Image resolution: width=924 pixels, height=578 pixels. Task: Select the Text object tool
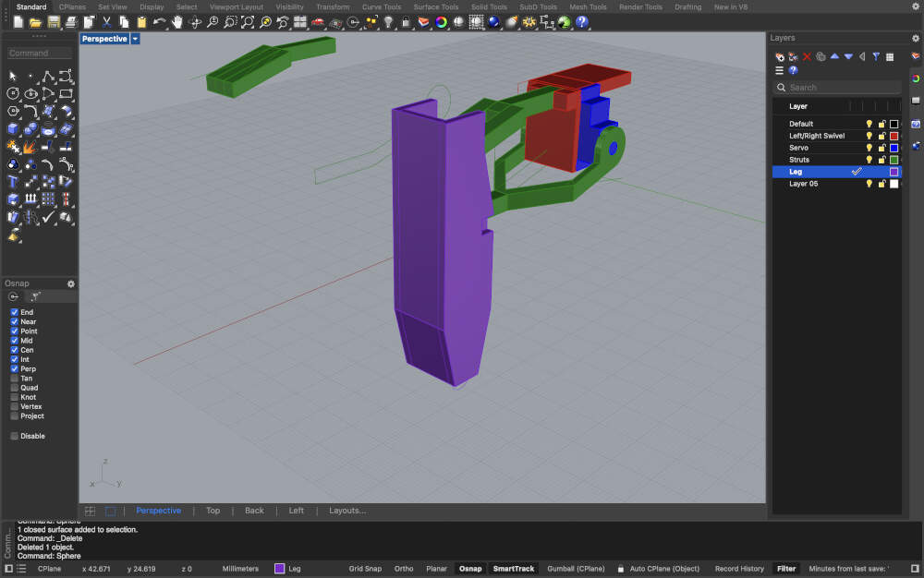point(13,182)
